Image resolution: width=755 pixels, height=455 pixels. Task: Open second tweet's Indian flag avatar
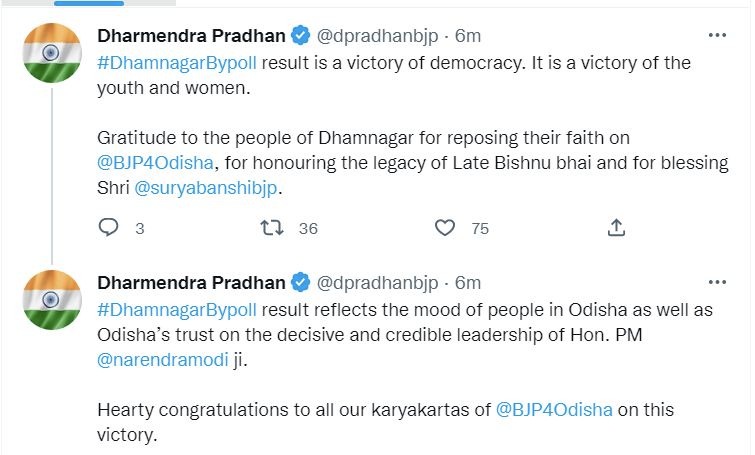click(x=50, y=301)
